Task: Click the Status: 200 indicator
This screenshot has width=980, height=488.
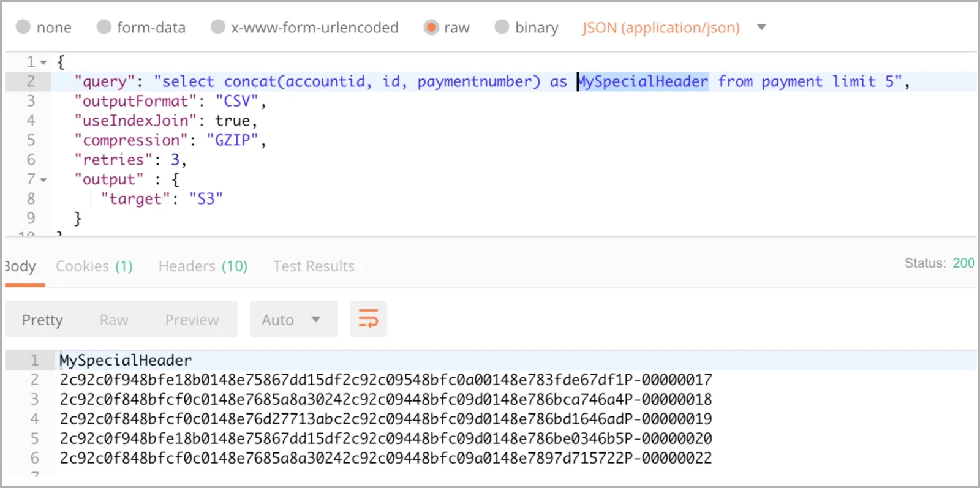Action: click(x=940, y=263)
